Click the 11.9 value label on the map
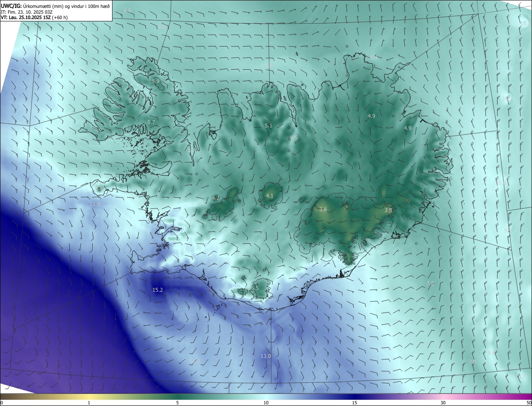Screen dimensions: 532x406 click(95, 204)
